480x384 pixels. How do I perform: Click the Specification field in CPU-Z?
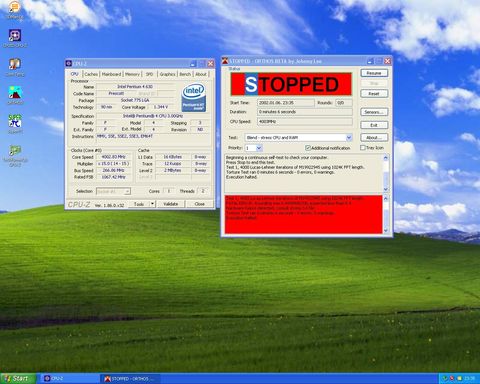153,116
